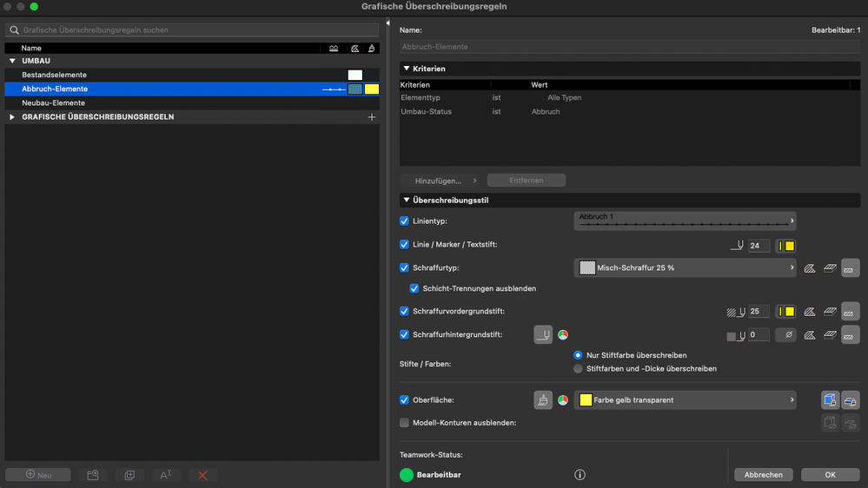The height and width of the screenshot is (488, 868).
Task: Click the rename rule icon
Action: coord(165,475)
